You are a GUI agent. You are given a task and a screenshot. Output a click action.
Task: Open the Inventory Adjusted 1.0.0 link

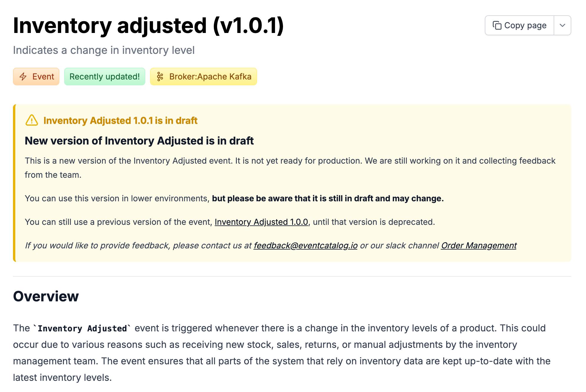(x=261, y=222)
